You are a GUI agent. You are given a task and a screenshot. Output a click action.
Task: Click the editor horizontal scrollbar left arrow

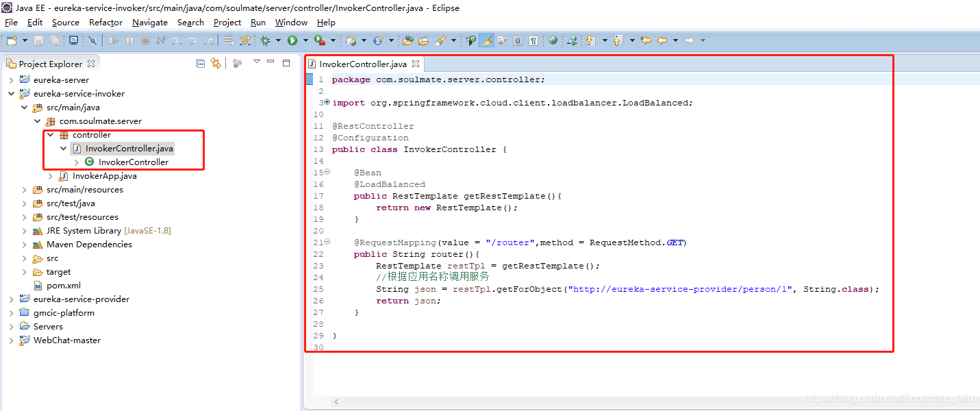336,402
